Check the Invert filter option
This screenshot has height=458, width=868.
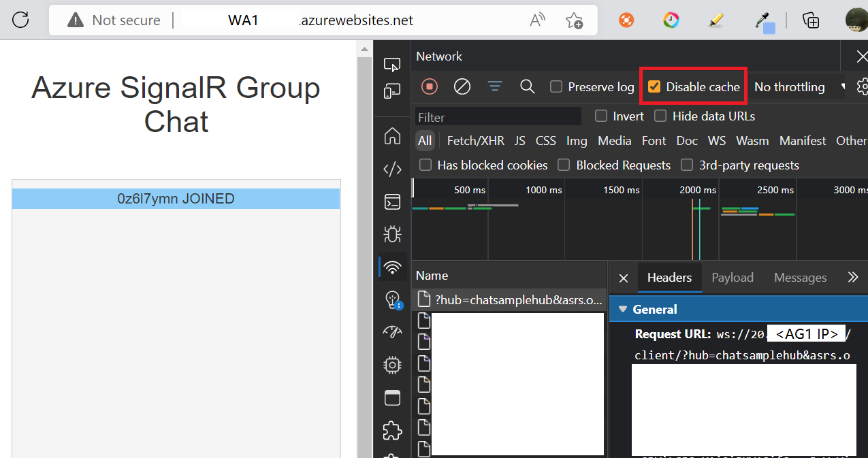[600, 116]
